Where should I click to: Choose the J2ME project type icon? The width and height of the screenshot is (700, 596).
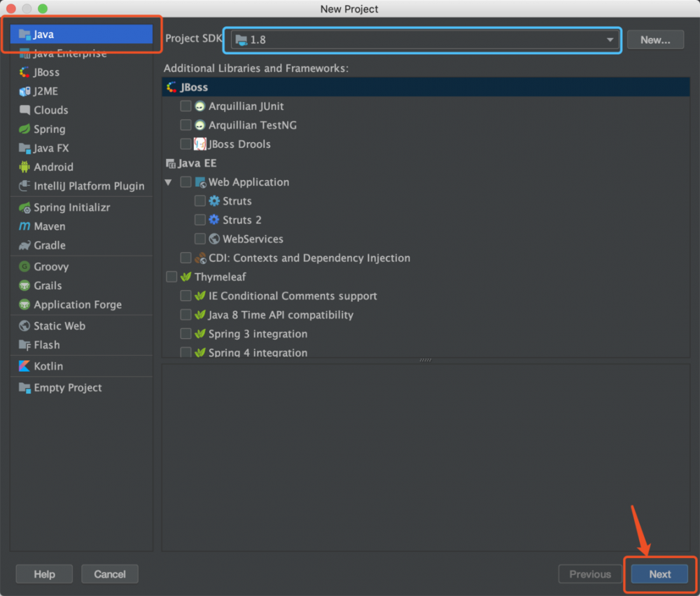click(24, 91)
